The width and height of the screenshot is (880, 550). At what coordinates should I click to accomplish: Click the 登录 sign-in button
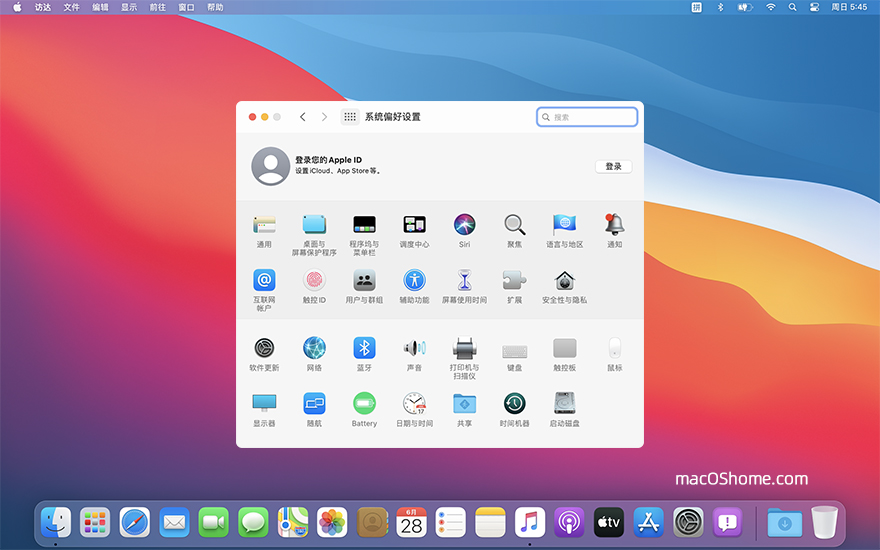pyautogui.click(x=613, y=167)
